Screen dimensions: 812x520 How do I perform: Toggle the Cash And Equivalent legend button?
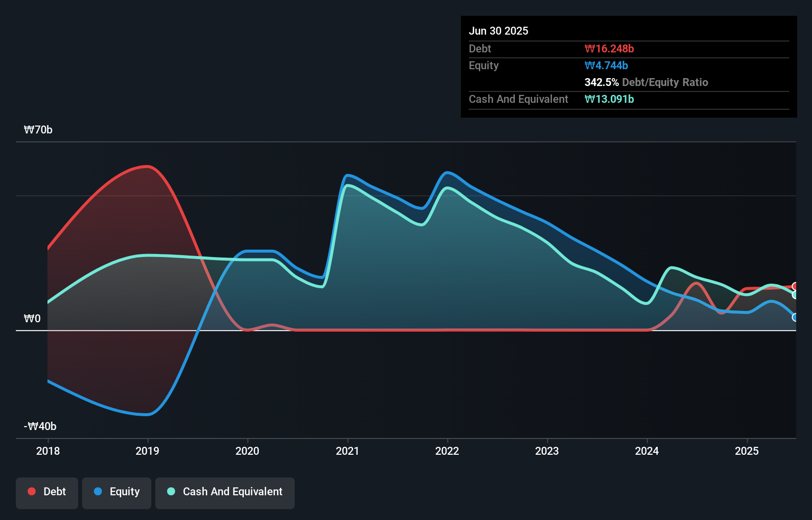pos(225,493)
